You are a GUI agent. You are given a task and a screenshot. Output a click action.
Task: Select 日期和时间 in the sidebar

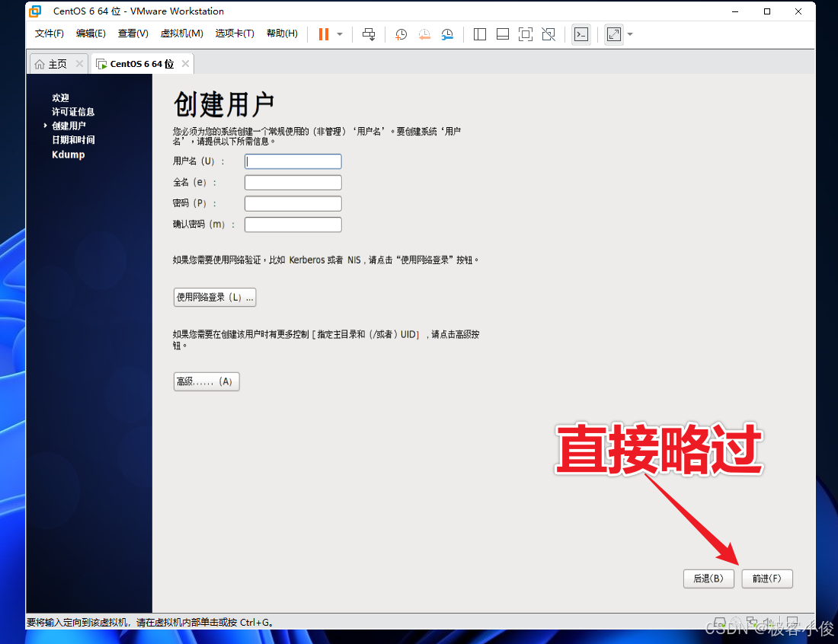73,140
